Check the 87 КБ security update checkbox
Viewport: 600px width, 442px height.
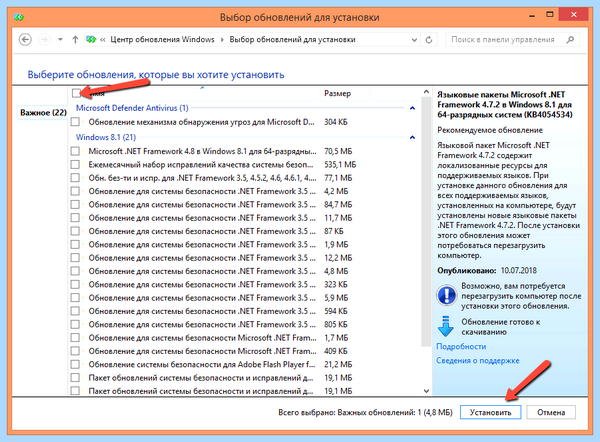[75, 231]
